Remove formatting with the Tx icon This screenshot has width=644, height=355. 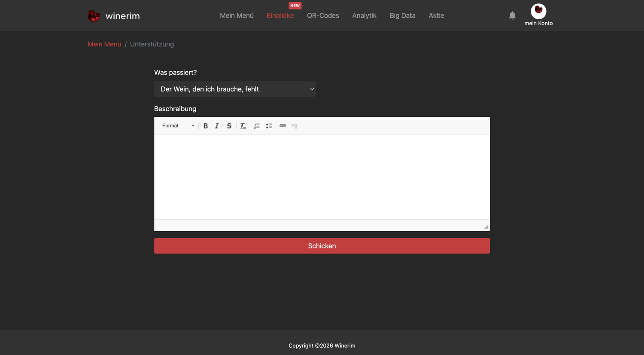[x=243, y=126]
